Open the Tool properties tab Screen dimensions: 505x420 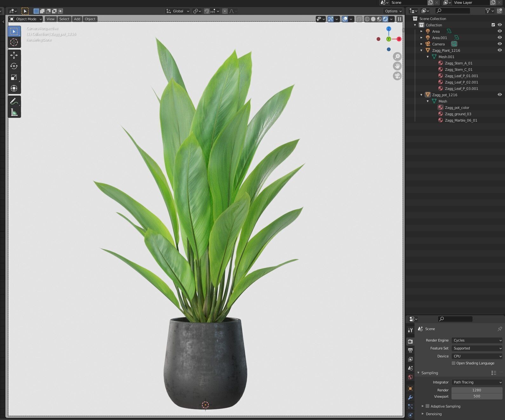point(410,330)
